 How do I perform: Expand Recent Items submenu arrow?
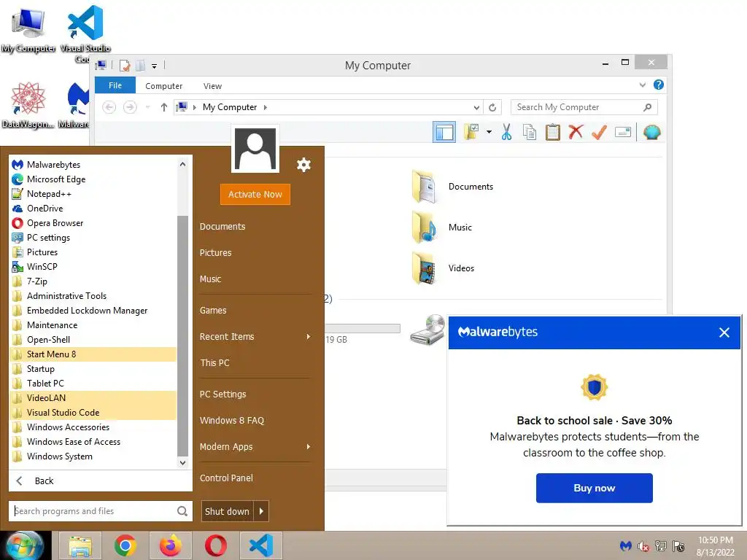309,337
